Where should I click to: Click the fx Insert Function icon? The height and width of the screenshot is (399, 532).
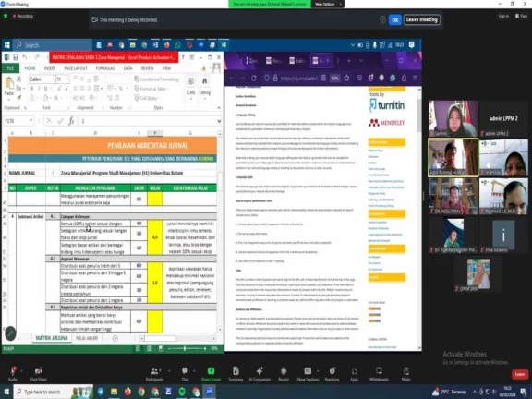(x=72, y=121)
